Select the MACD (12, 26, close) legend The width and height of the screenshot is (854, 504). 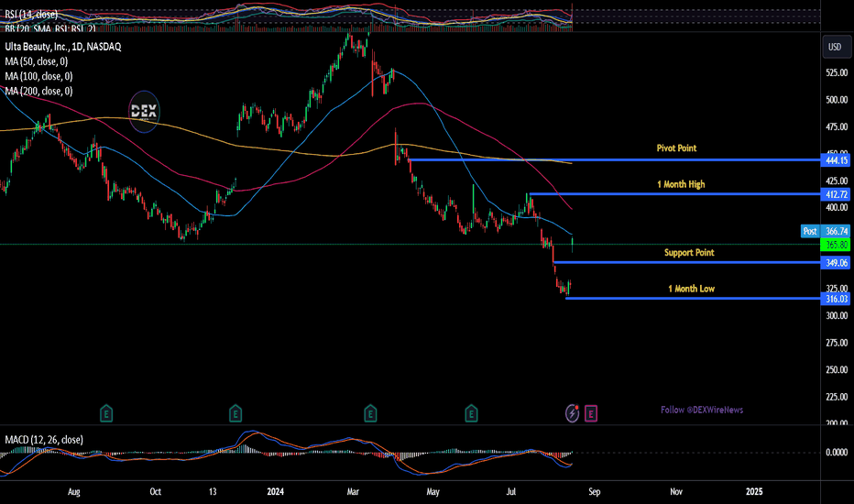point(44,440)
